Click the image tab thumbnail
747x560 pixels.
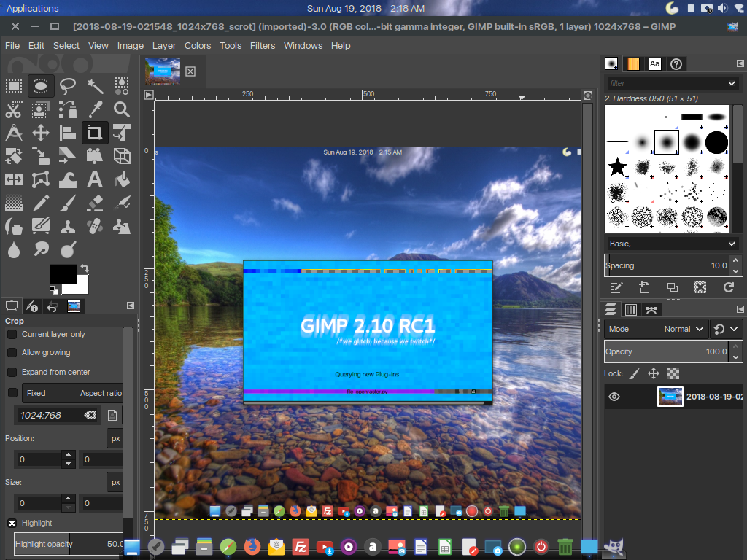(x=163, y=71)
